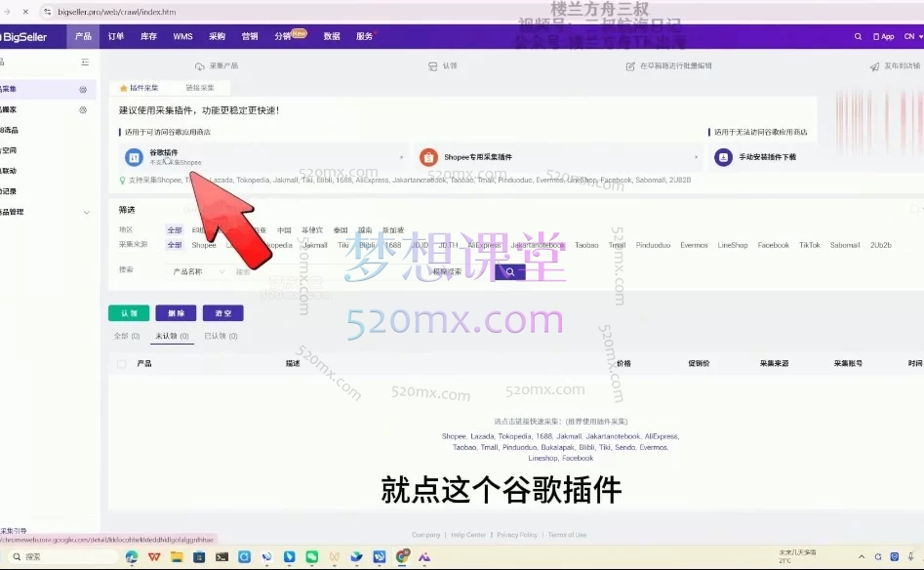Filter source by Evermos

[694, 245]
